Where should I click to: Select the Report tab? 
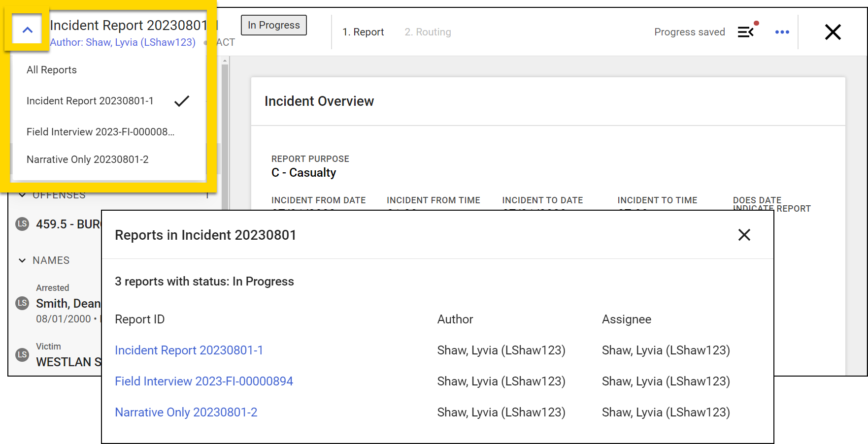point(363,32)
